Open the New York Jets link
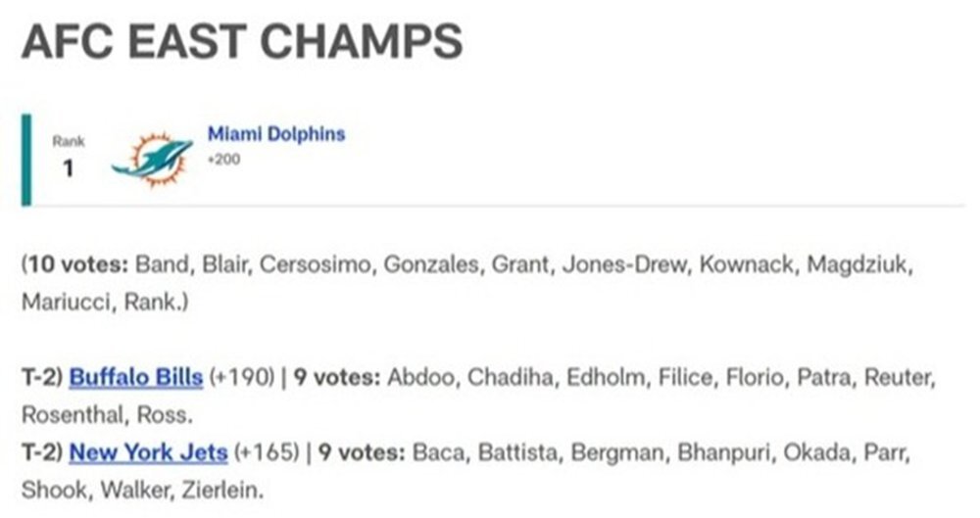Viewport: 980px width, 518px height. pos(148,451)
